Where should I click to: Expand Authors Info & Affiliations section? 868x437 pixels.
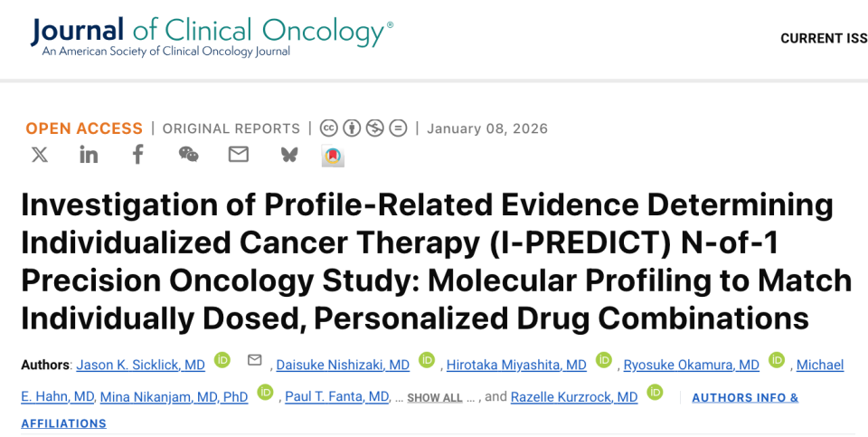(x=745, y=397)
